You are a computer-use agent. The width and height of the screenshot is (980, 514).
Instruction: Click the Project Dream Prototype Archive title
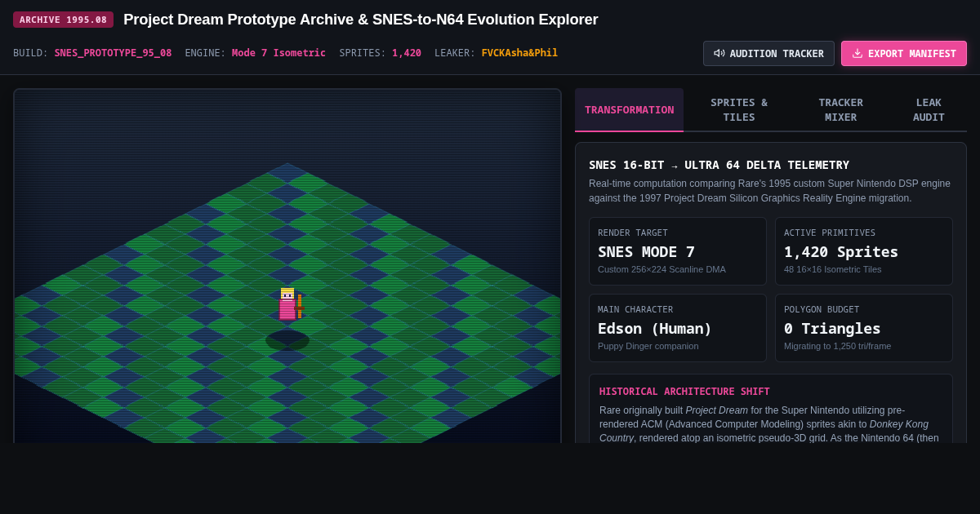360,20
